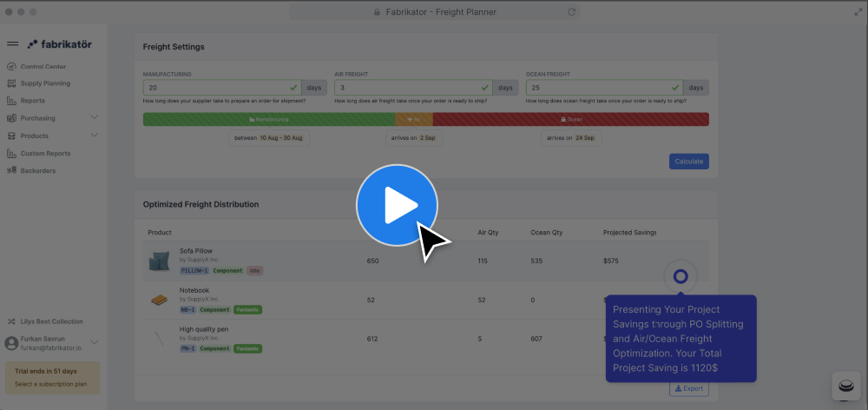Toggle the hamburger sidebar menu
868x410 pixels.
12,43
